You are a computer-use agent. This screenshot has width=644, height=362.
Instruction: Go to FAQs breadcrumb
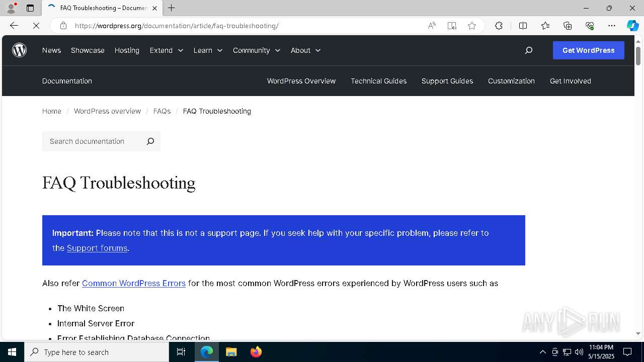[162, 111]
